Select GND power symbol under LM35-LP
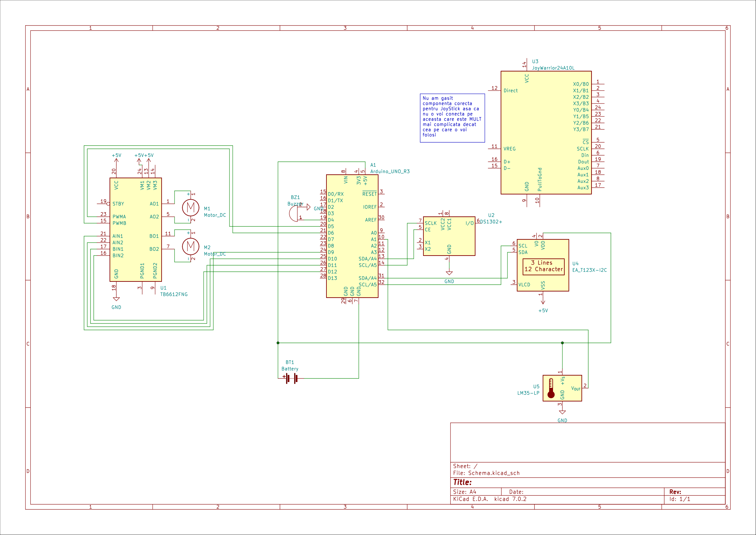756x535 pixels. point(562,412)
